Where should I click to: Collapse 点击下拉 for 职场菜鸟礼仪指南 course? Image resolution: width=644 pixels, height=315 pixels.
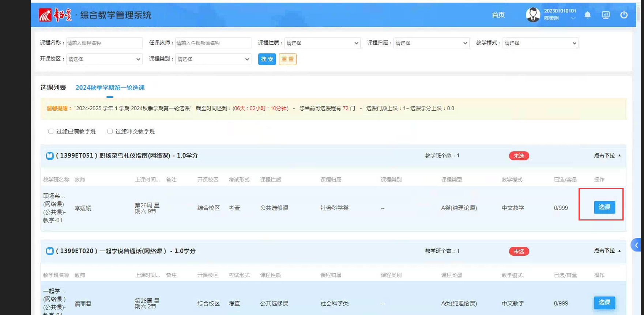[607, 156]
